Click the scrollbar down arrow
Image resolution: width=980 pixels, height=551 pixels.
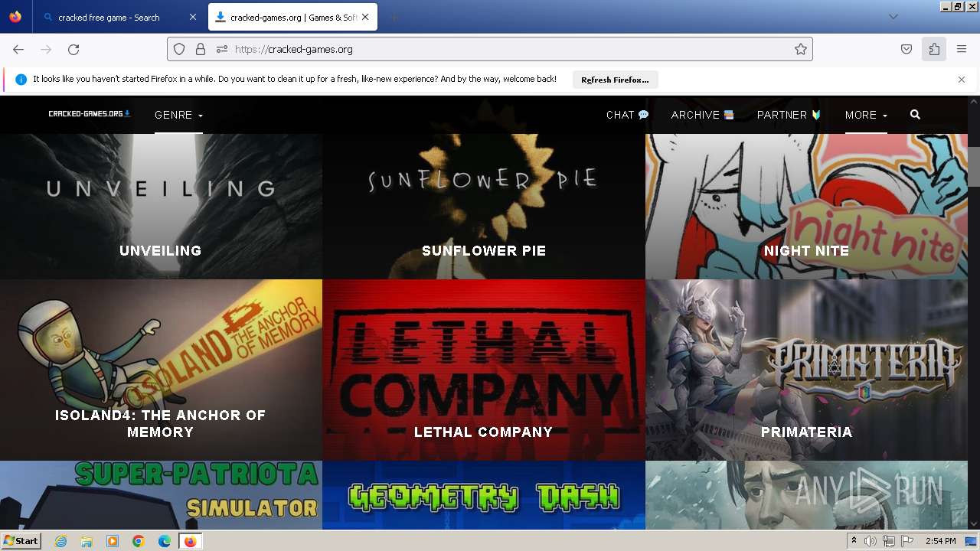(974, 523)
